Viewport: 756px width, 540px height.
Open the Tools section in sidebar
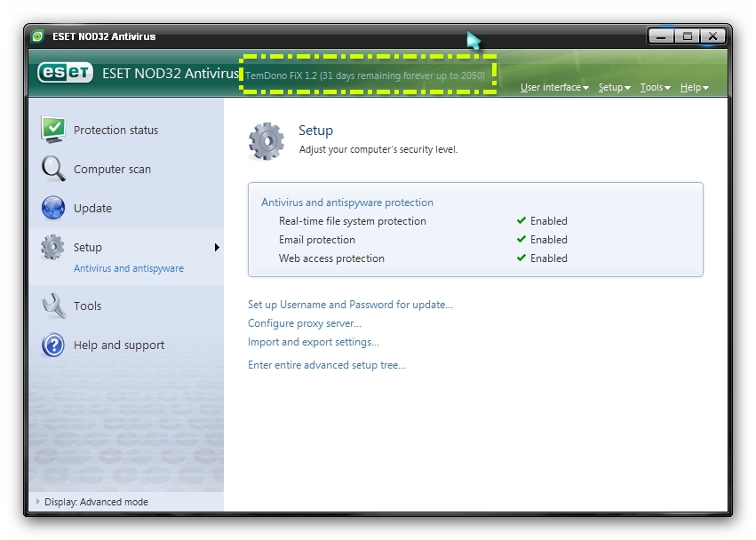pyautogui.click(x=87, y=306)
